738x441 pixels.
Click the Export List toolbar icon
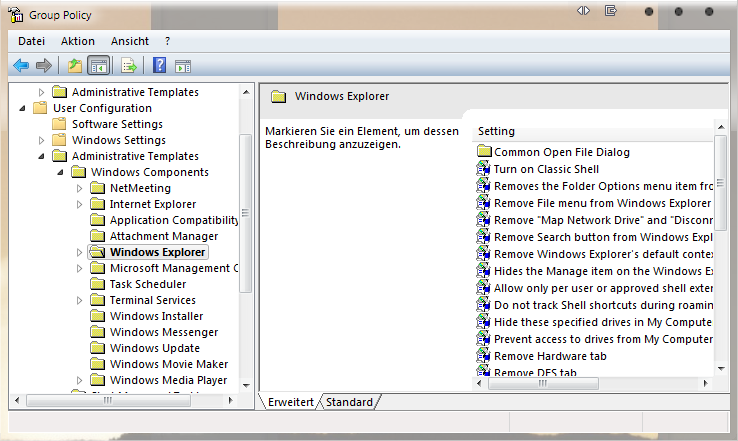128,66
